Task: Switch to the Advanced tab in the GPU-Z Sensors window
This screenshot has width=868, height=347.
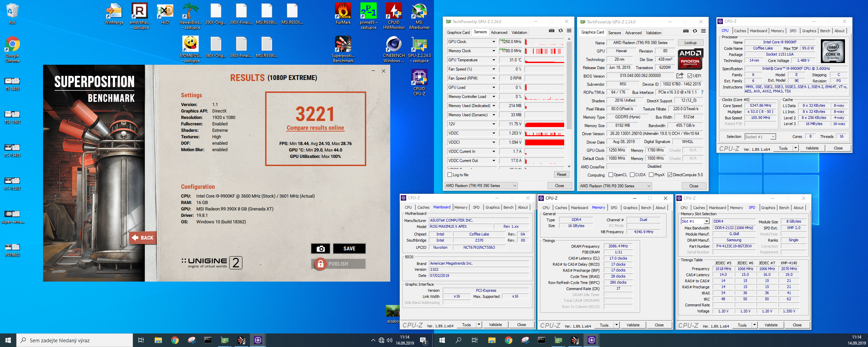Action: click(x=499, y=33)
